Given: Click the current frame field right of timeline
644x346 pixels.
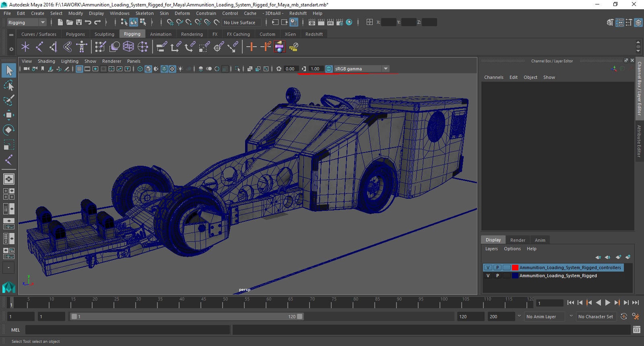Looking at the screenshot, I should pos(550,303).
